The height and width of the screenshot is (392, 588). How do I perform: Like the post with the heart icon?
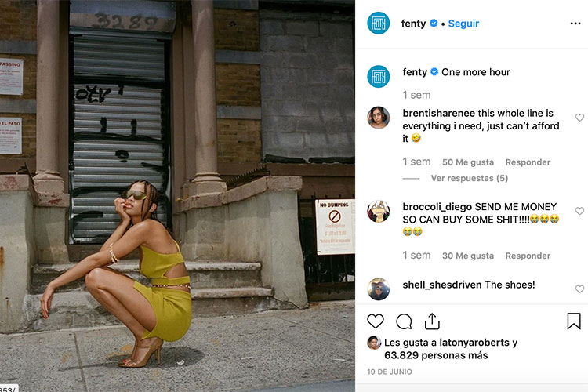(x=376, y=321)
